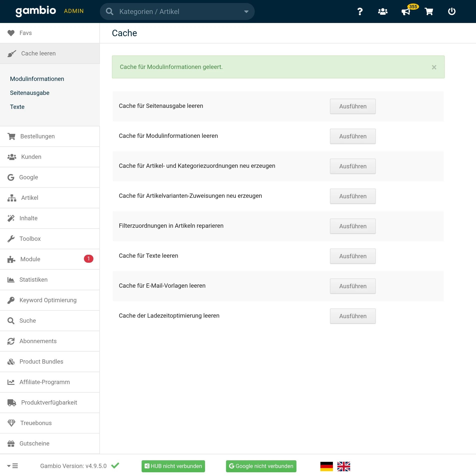Open the Module menu in sidebar
The height and width of the screenshot is (476, 476).
(30, 259)
